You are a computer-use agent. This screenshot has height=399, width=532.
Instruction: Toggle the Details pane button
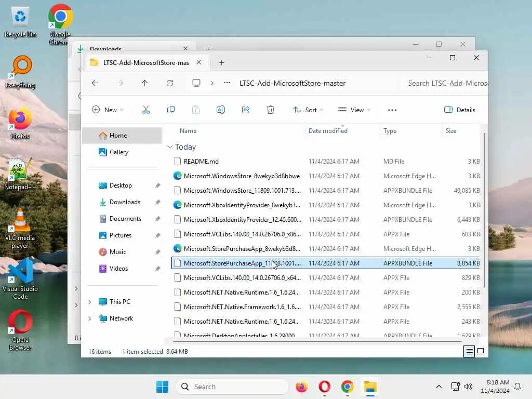pos(460,110)
